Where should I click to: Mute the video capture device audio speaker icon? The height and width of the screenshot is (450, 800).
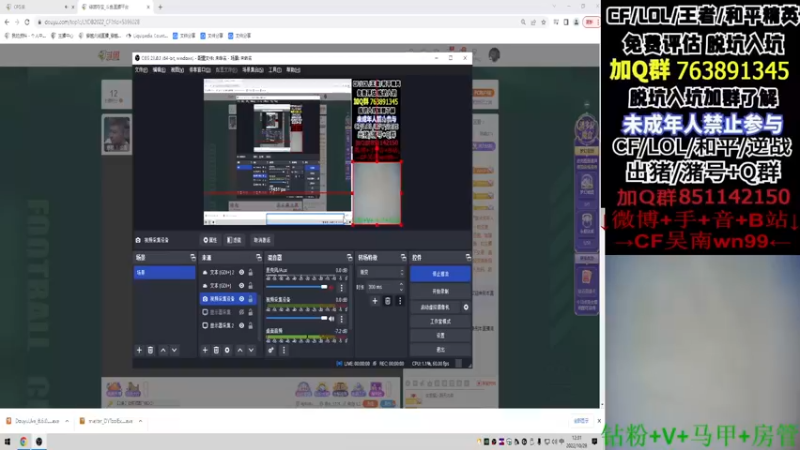[332, 319]
